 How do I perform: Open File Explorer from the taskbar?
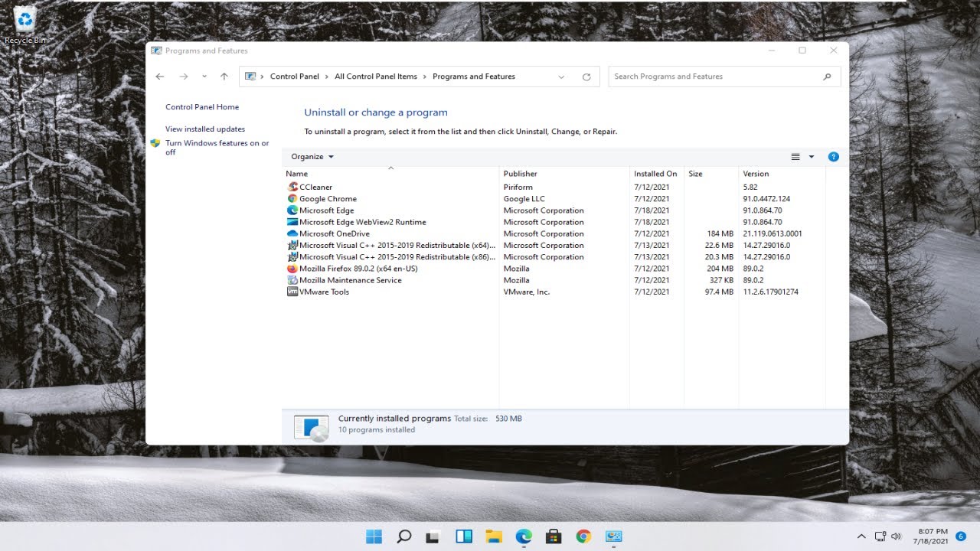(x=493, y=536)
